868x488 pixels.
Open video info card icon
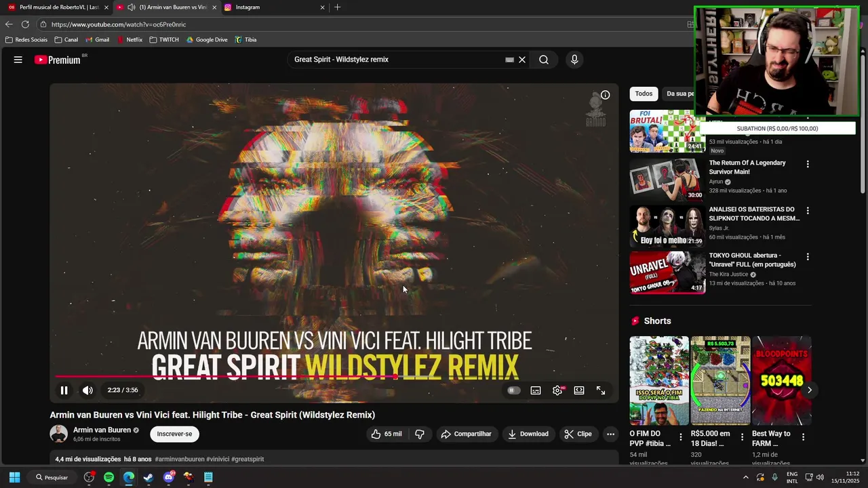605,95
